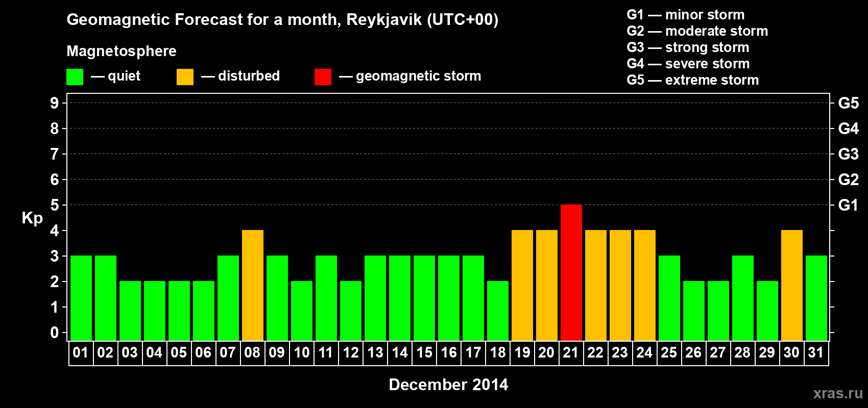Click the orange bar for day 24
Screen dimensions: 868x408
(x=644, y=285)
